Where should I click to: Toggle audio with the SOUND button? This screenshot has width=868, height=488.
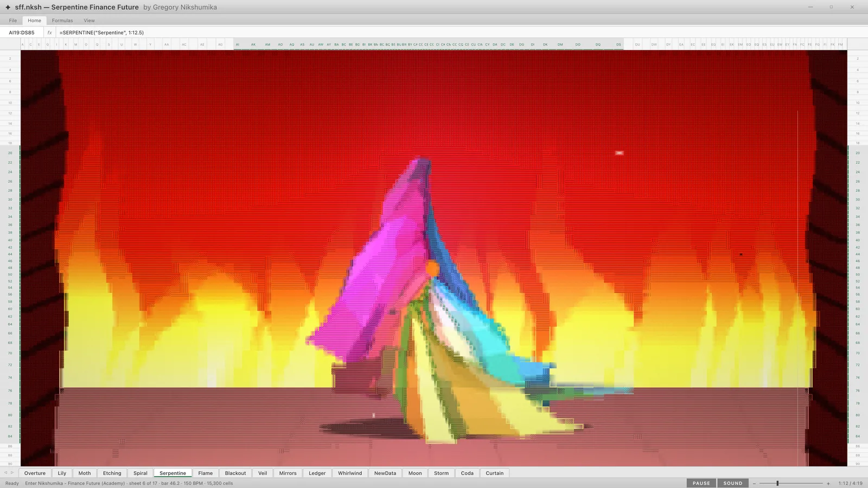(733, 483)
